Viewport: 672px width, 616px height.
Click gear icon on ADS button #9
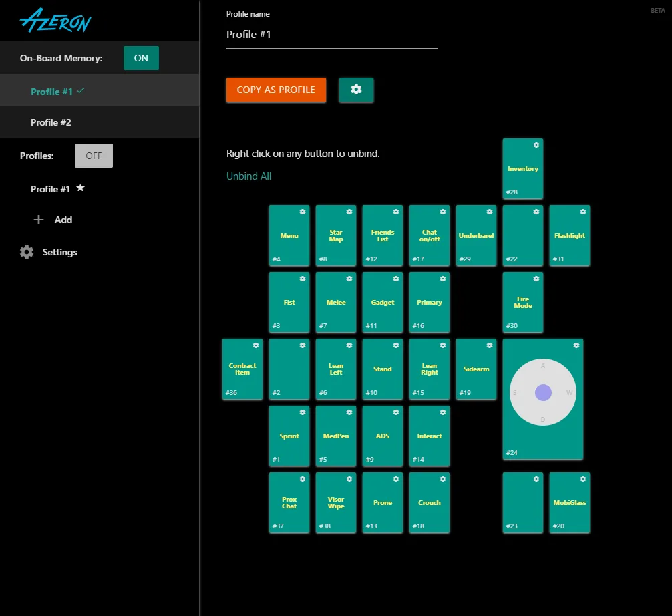(396, 412)
